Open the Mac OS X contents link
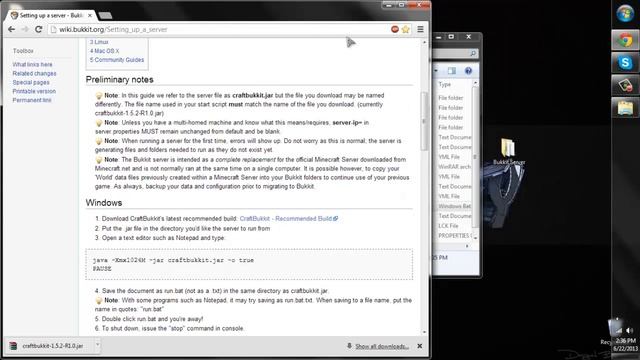 tap(104, 51)
